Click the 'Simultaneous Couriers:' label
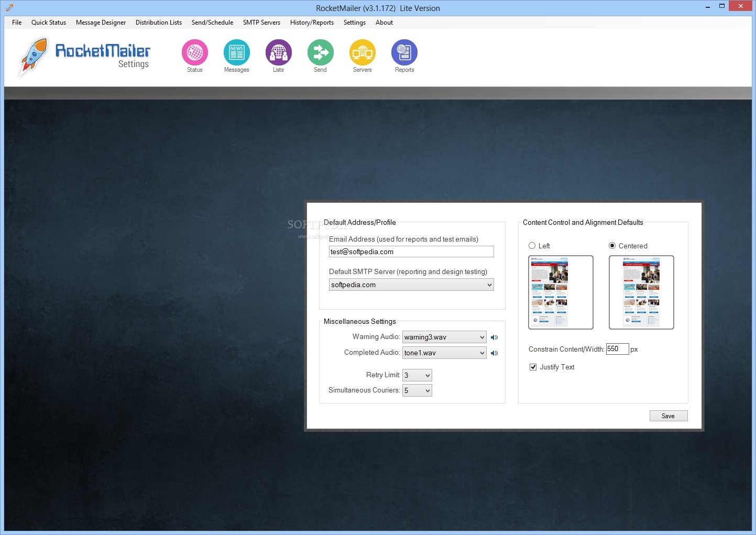This screenshot has width=756, height=535. click(x=364, y=390)
